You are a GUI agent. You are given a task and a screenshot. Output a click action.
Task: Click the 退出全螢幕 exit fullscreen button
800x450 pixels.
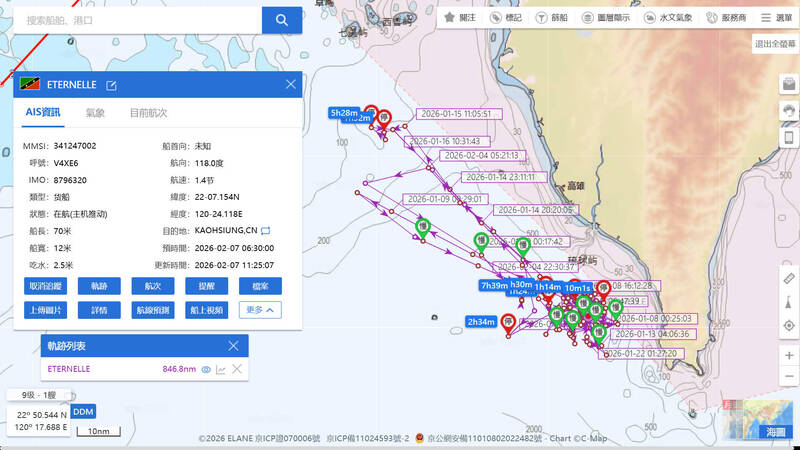(x=775, y=44)
